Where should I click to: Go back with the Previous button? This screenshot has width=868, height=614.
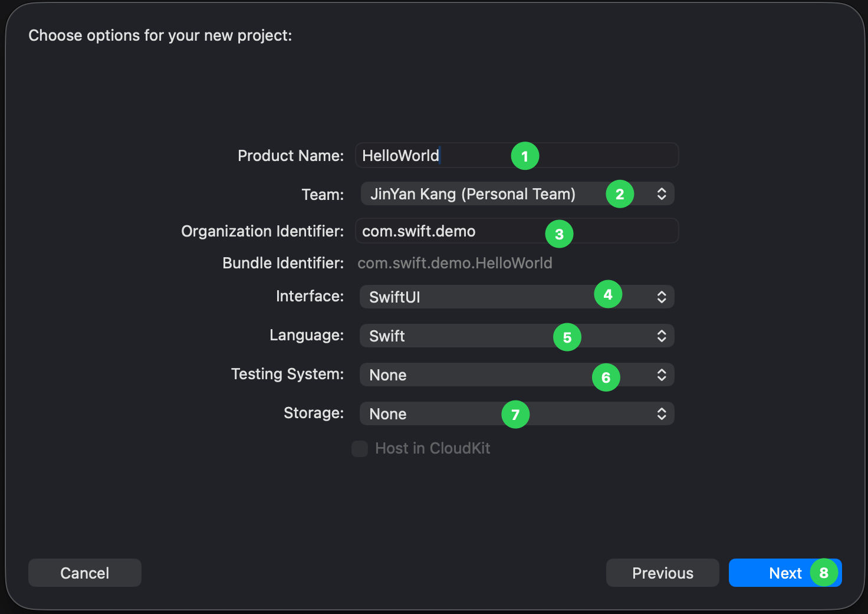click(663, 573)
